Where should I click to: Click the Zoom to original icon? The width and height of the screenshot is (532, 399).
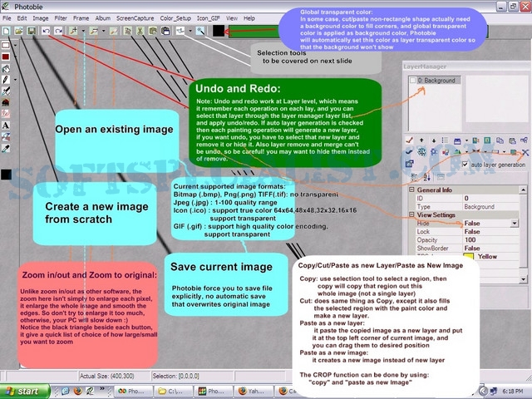click(114, 31)
